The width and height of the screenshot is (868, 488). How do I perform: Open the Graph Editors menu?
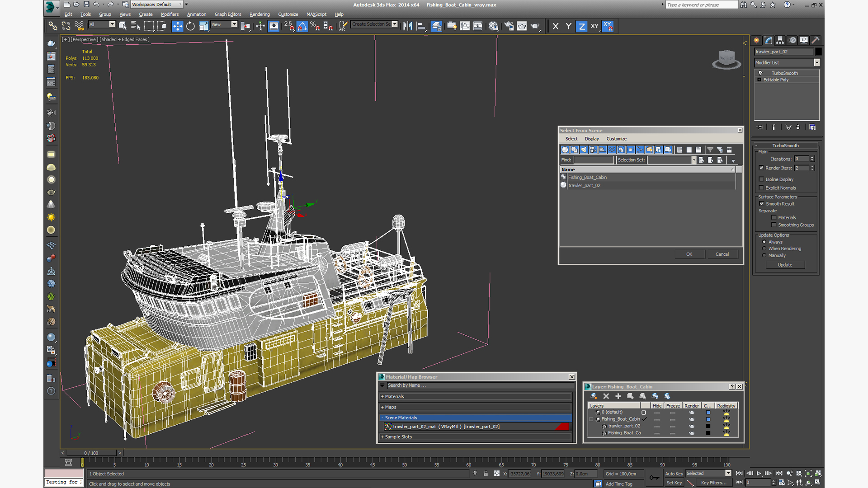click(x=228, y=14)
